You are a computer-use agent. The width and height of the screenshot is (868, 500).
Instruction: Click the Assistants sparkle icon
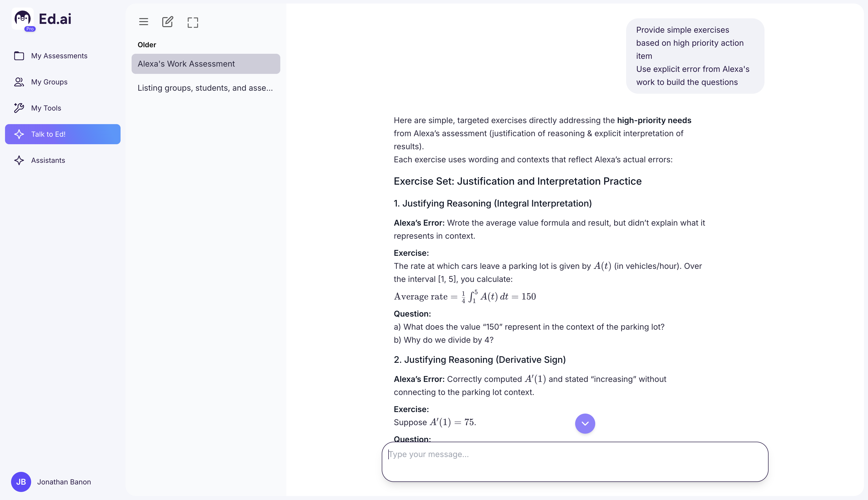(19, 160)
